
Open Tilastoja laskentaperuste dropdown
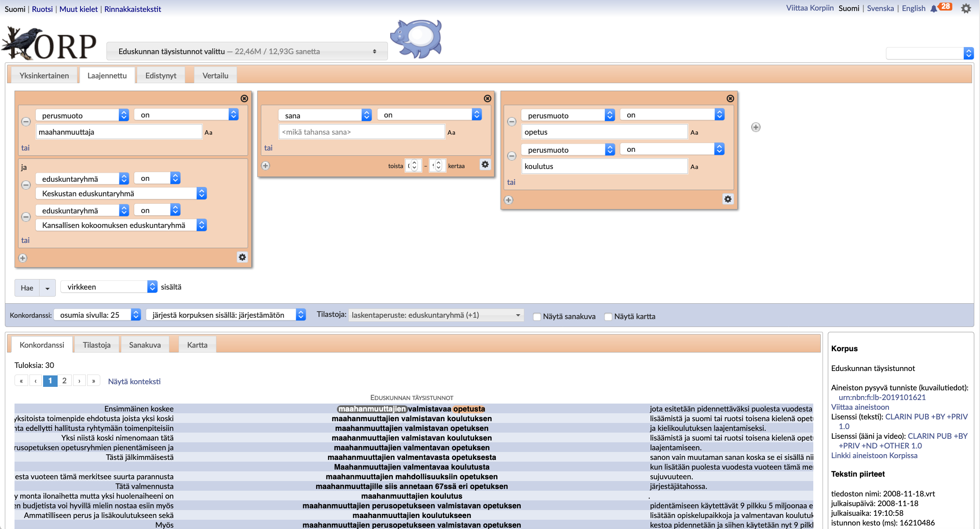point(435,315)
